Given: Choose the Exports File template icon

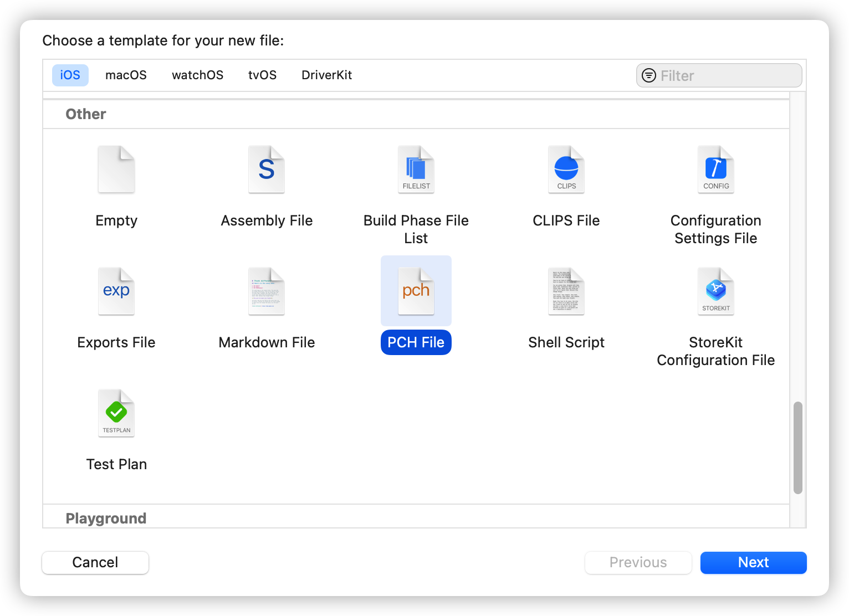Looking at the screenshot, I should (116, 291).
